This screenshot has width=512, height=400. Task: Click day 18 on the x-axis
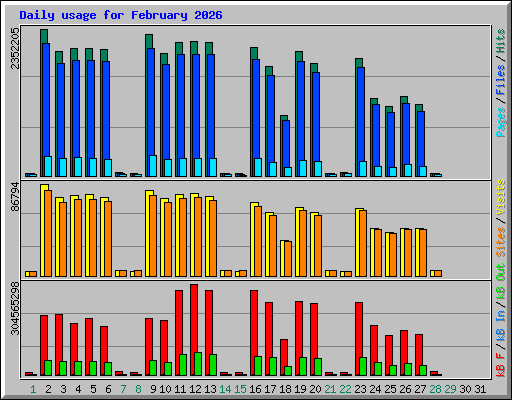tap(285, 389)
